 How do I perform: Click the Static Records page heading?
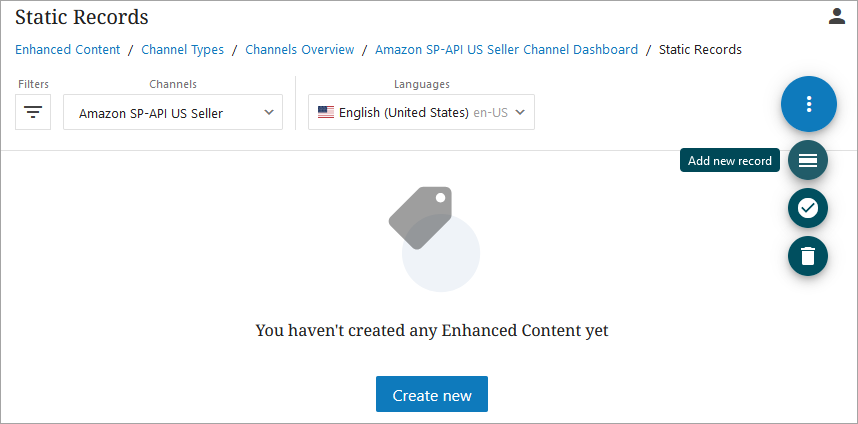82,17
